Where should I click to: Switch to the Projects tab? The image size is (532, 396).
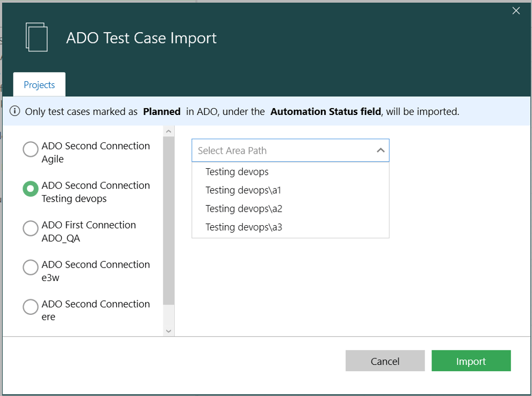tap(39, 84)
